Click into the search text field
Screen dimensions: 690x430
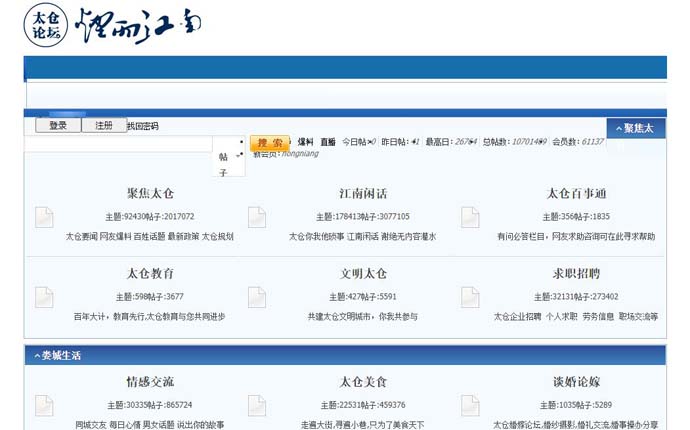coord(120,144)
